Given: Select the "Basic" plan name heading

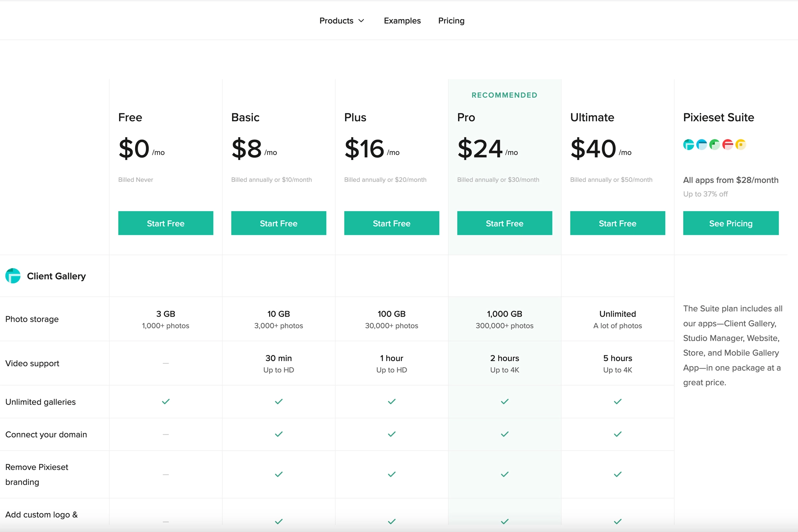Looking at the screenshot, I should [x=245, y=117].
